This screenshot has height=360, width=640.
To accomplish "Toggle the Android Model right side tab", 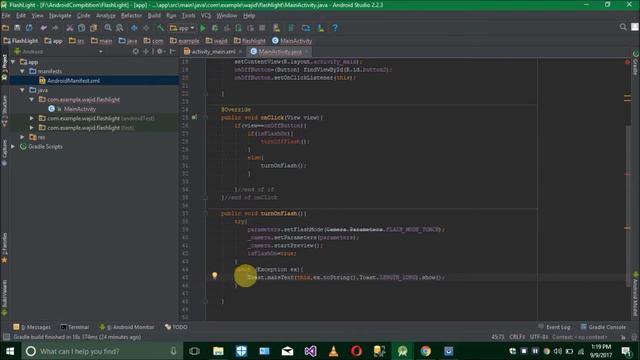I will click(636, 295).
